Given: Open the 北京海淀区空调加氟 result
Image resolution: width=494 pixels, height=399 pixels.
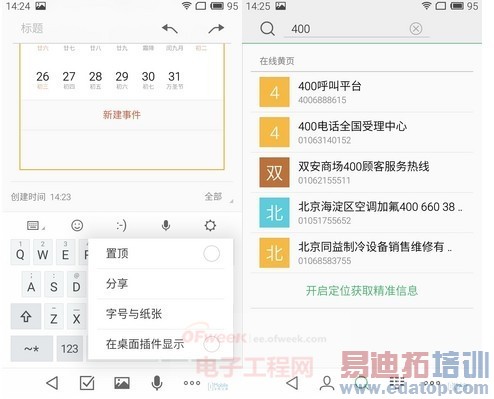Looking at the screenshot, I should [x=362, y=212].
